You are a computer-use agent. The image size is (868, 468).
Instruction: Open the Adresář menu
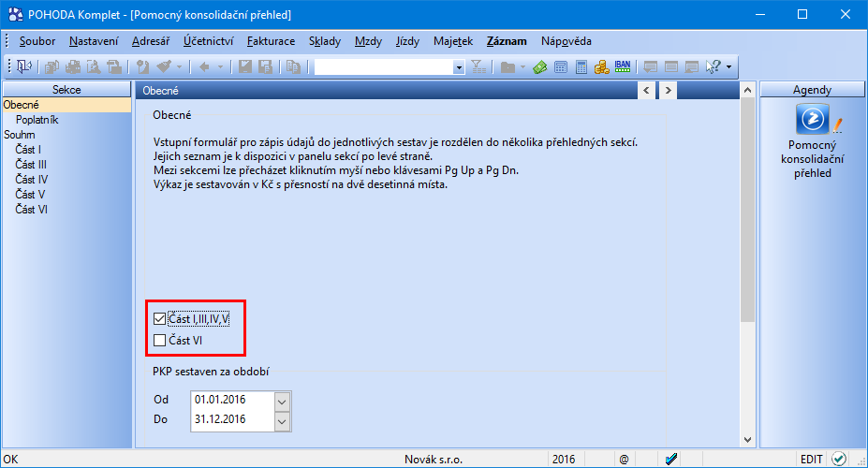click(x=151, y=41)
